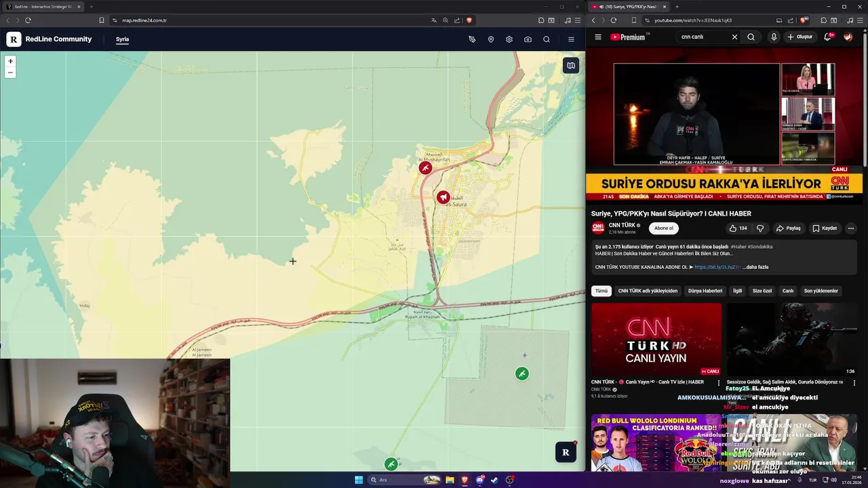Click the YouTube address bar URL
This screenshot has height=488, width=868.
[692, 20]
